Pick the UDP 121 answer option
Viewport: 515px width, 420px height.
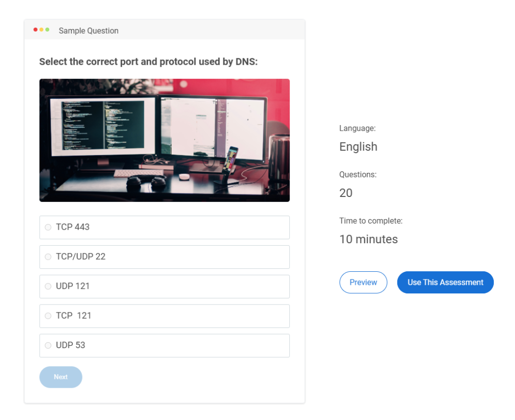tap(48, 286)
